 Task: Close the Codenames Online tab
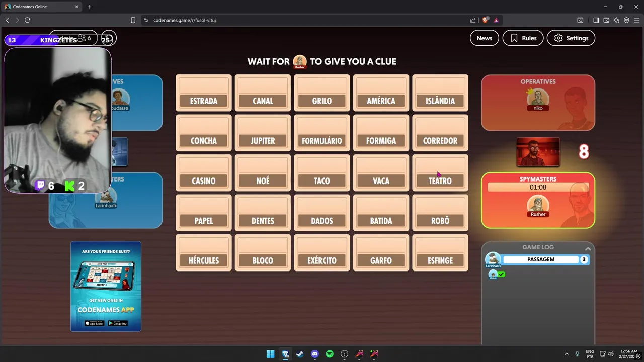coord(77,7)
